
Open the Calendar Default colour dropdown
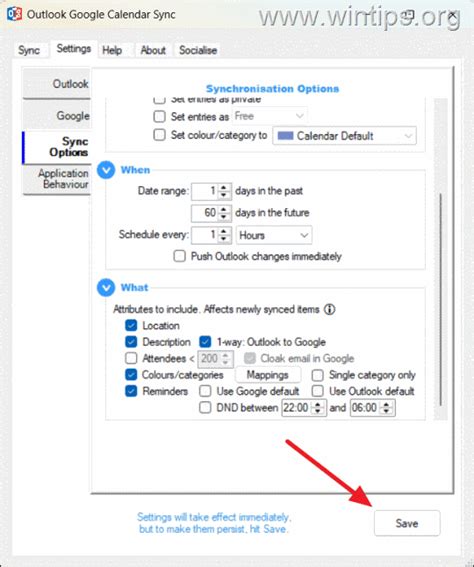click(x=344, y=136)
